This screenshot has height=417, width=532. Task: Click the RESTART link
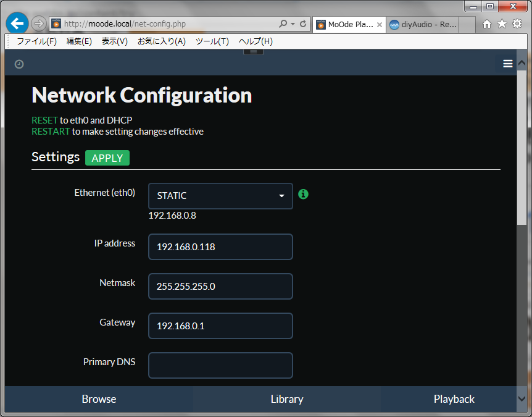coord(51,132)
